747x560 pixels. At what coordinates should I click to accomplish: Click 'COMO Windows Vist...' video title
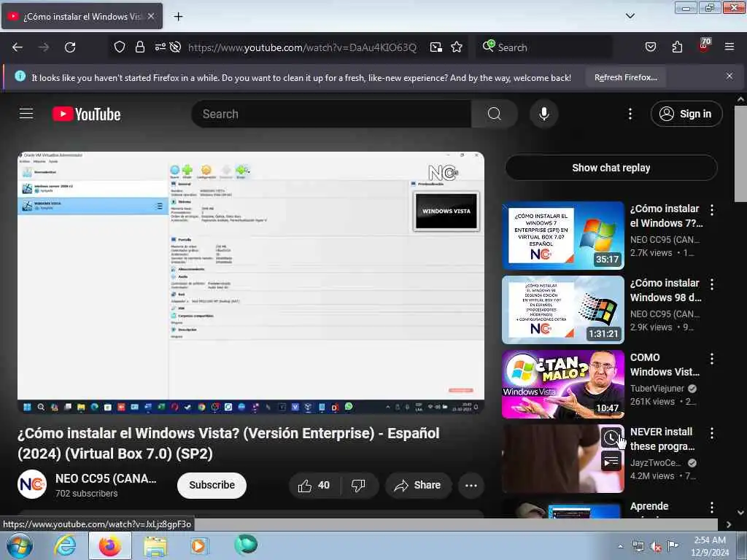click(x=665, y=365)
